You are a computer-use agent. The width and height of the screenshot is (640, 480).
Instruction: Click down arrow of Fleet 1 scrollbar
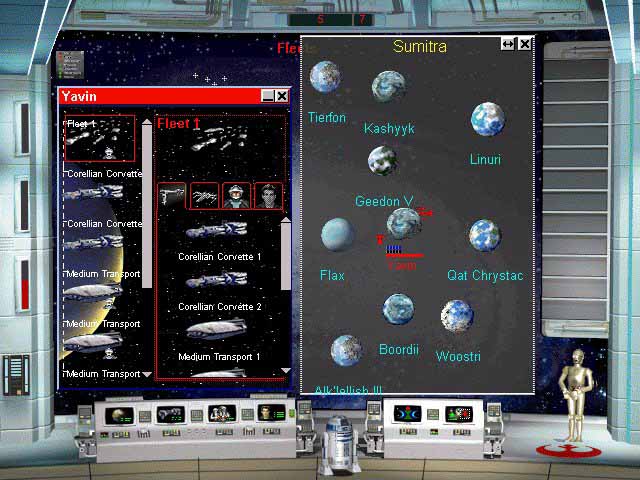[286, 371]
